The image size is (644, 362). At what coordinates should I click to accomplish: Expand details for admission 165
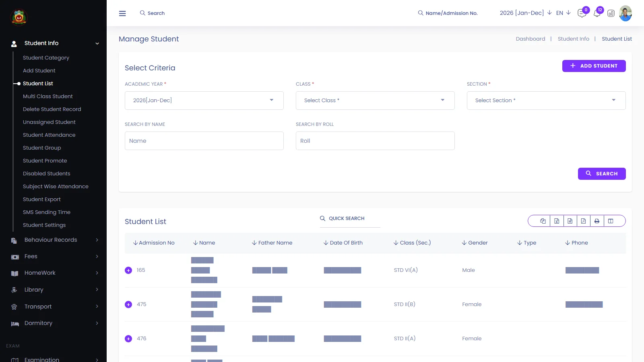click(x=128, y=270)
